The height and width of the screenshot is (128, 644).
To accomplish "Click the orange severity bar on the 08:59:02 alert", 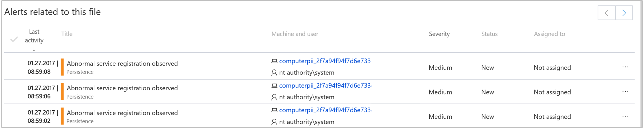I will (62, 116).
